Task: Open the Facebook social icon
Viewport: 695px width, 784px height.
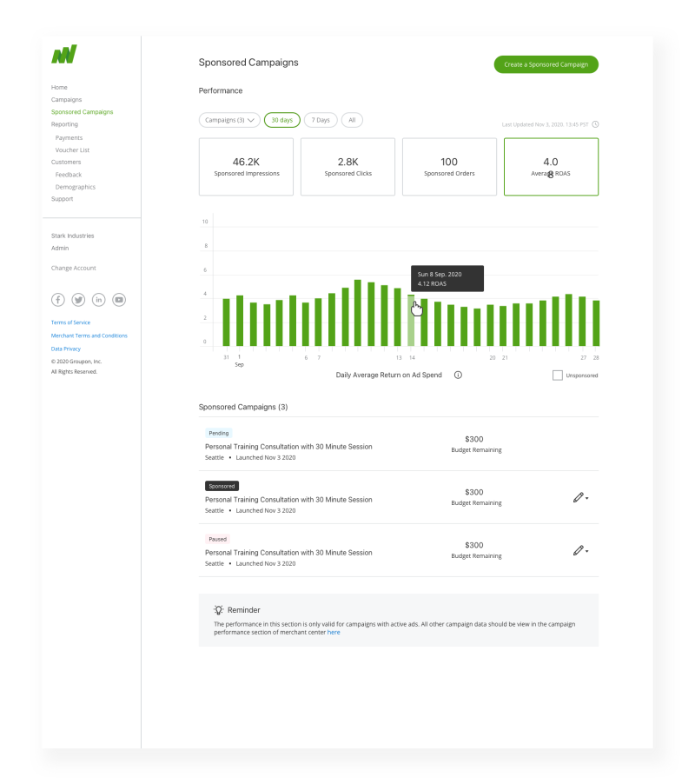Action: tap(58, 300)
